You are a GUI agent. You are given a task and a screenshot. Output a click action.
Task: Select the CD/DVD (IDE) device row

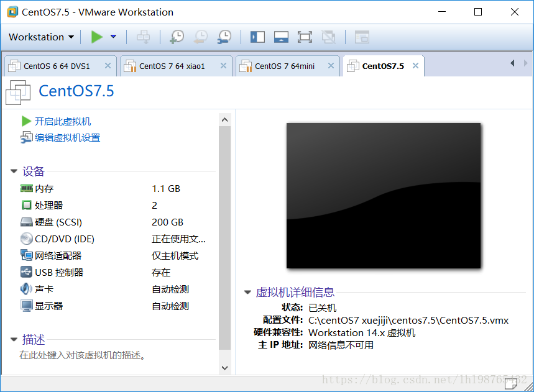click(x=117, y=239)
